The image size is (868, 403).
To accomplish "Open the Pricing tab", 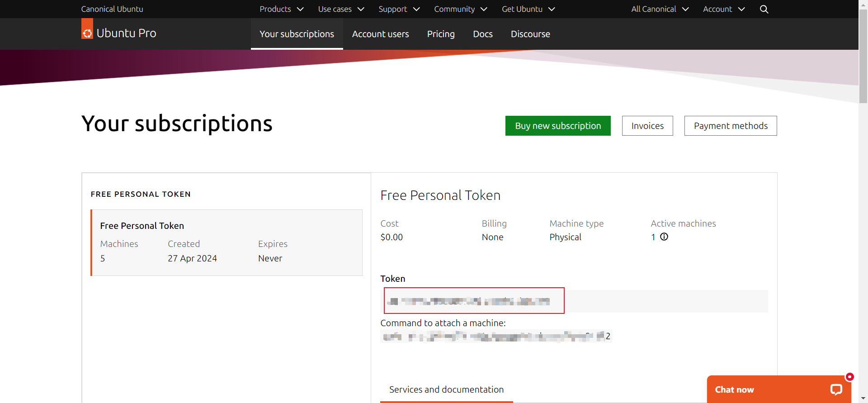I will [x=441, y=34].
